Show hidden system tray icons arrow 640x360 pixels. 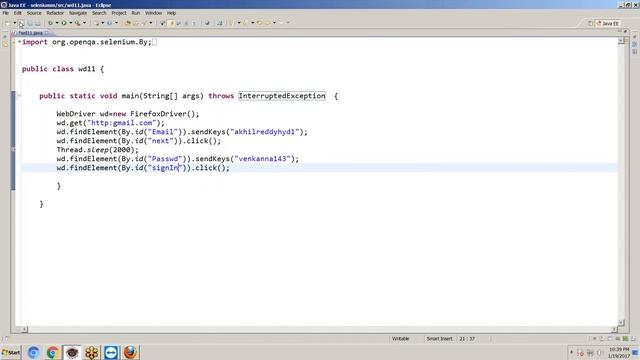(571, 352)
